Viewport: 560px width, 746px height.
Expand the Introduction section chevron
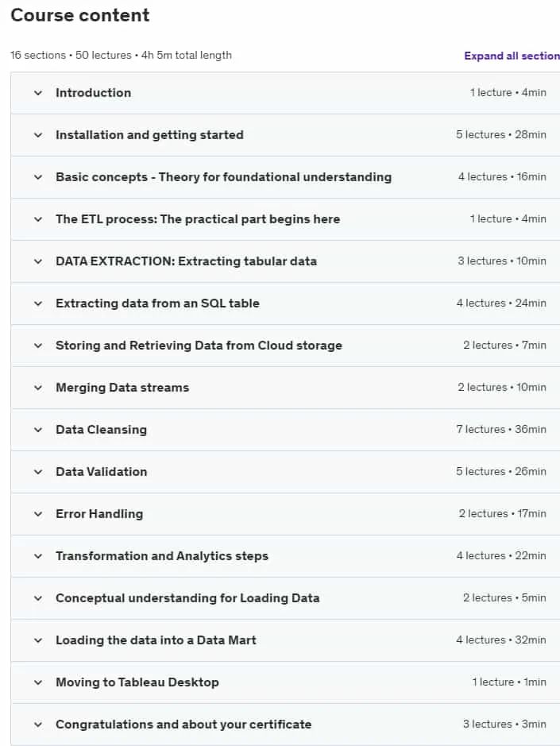coord(38,93)
